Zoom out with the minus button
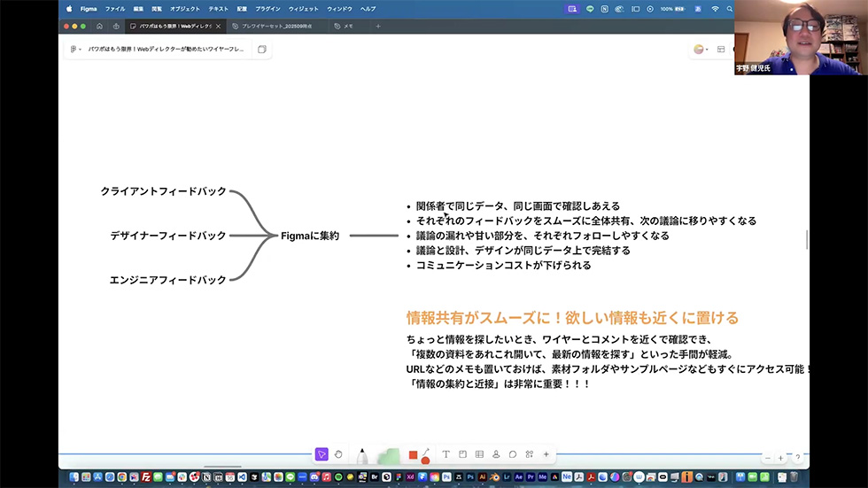868x488 pixels. coord(767,458)
